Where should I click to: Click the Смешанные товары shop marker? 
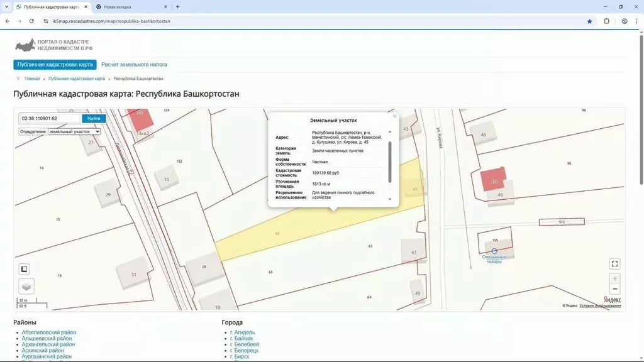(x=494, y=251)
